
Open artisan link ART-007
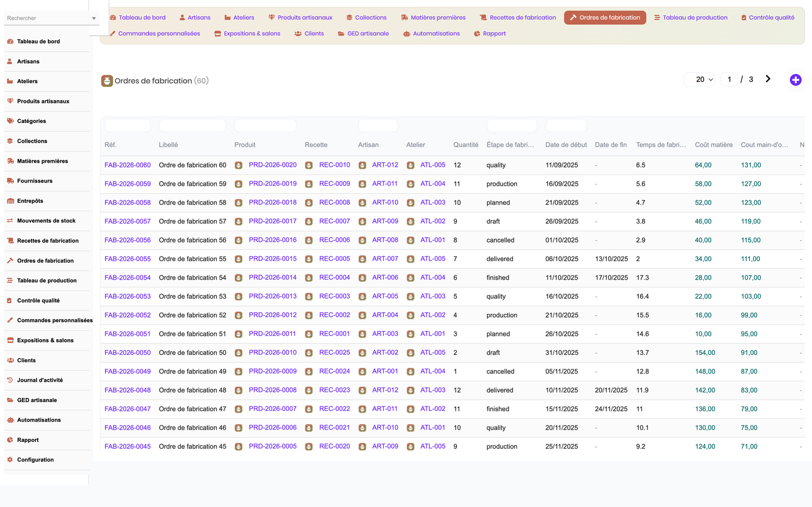385,259
